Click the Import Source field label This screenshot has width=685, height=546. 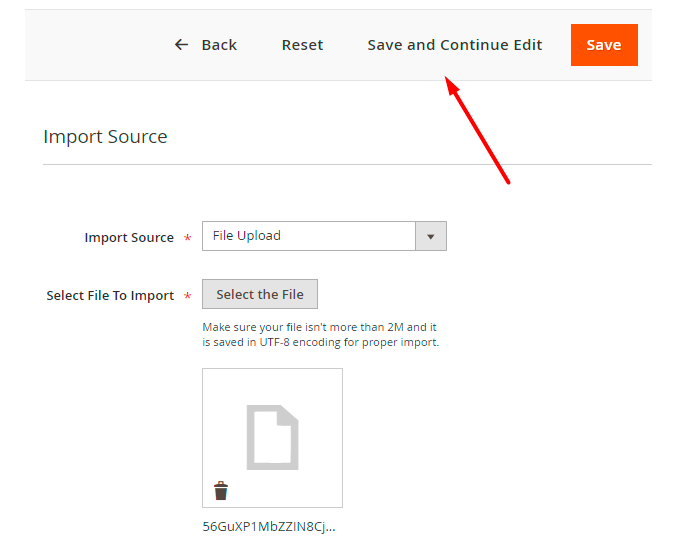click(129, 238)
